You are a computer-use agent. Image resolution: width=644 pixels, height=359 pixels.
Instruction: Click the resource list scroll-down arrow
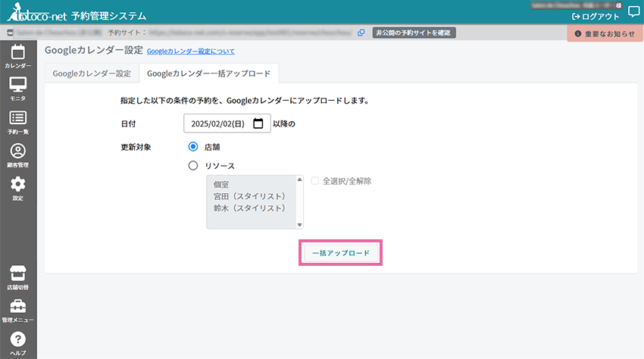(300, 225)
